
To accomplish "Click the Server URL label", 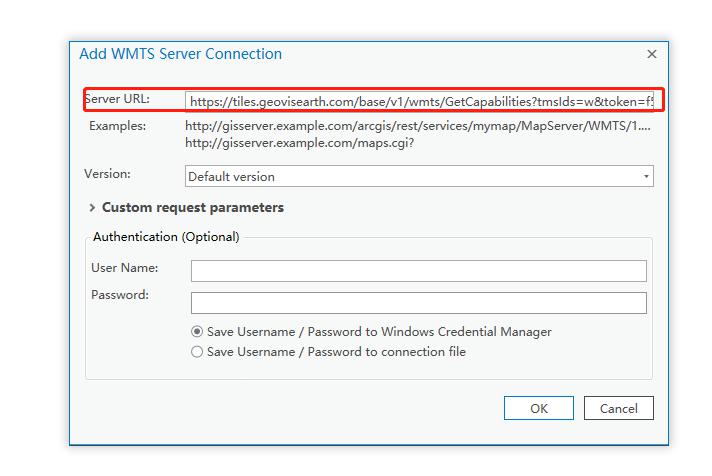I will tap(117, 99).
